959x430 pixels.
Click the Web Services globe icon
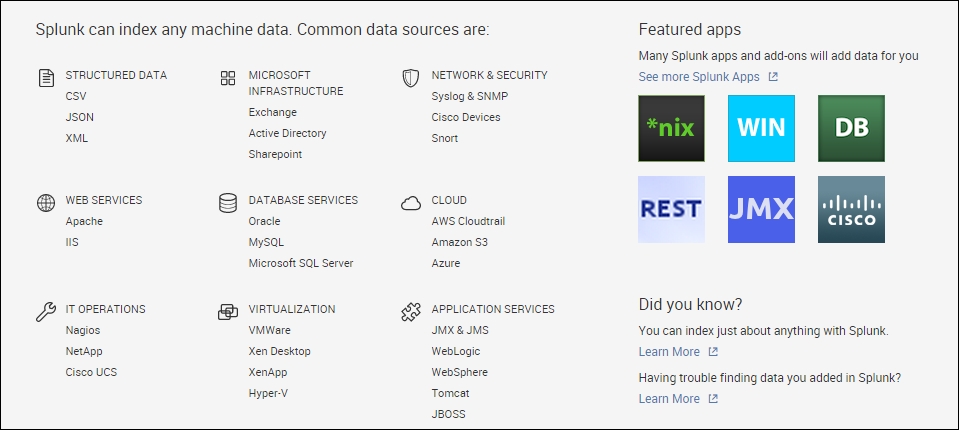(46, 203)
